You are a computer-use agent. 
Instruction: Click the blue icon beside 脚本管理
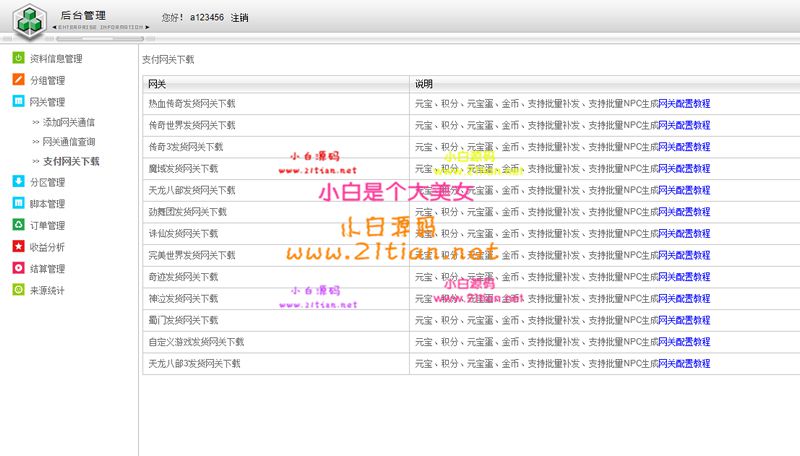pos(18,204)
